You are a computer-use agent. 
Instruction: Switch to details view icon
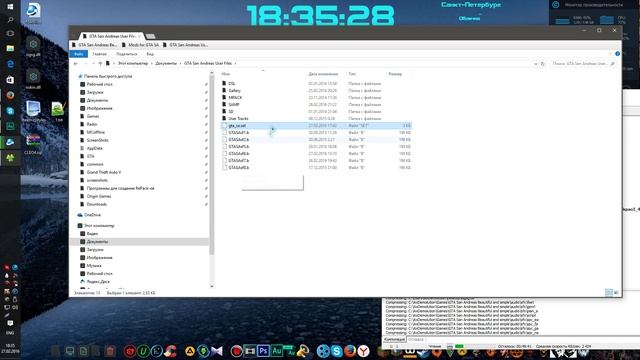point(608,292)
